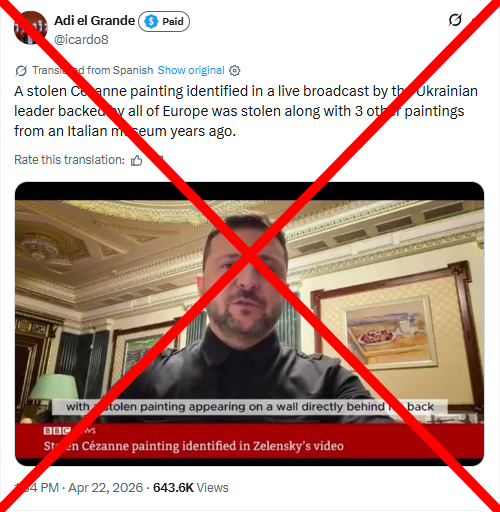Open the @icardo8 handle link
This screenshot has width=500, height=512.
(81, 40)
